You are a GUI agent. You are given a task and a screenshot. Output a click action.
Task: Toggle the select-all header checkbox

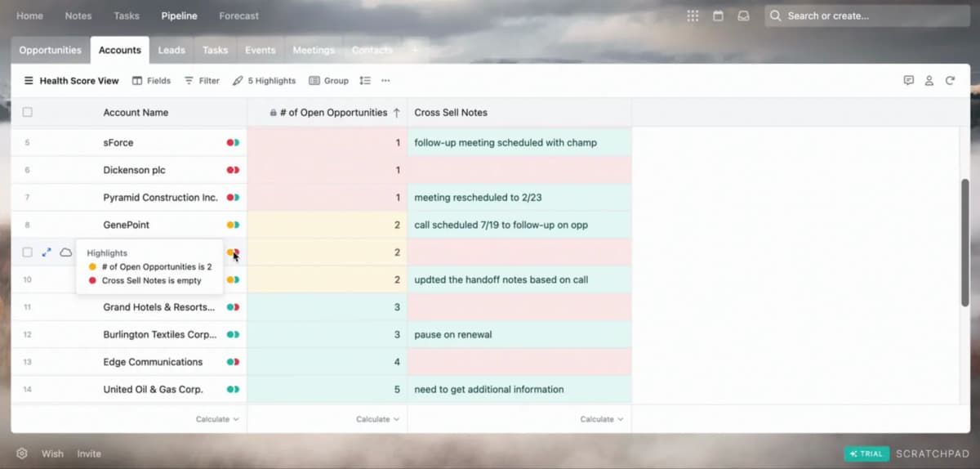coord(28,113)
